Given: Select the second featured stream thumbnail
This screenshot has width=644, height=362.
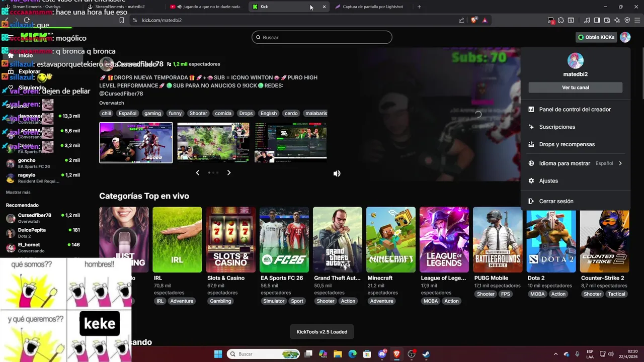Looking at the screenshot, I should pos(213,142).
